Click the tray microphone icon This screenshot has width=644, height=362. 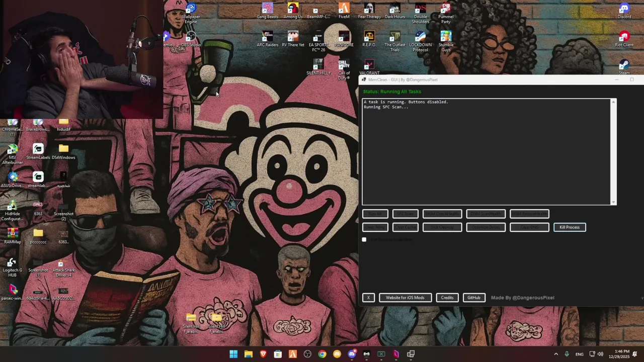[567, 354]
